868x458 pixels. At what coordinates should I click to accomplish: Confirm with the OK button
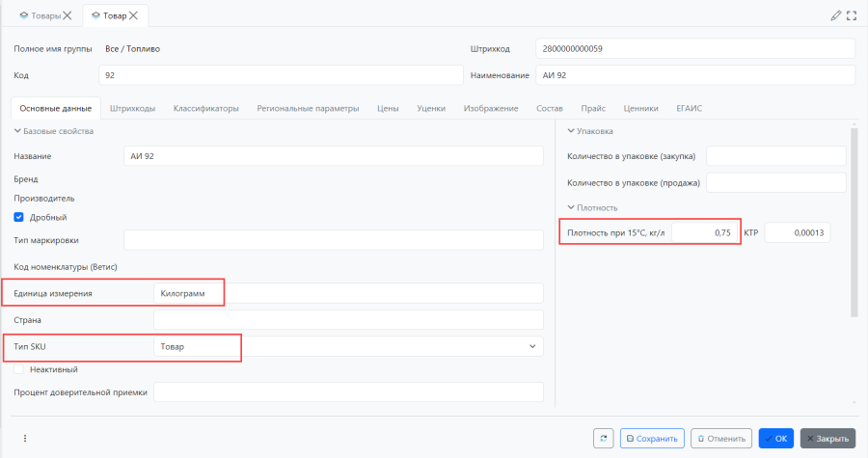(x=775, y=439)
